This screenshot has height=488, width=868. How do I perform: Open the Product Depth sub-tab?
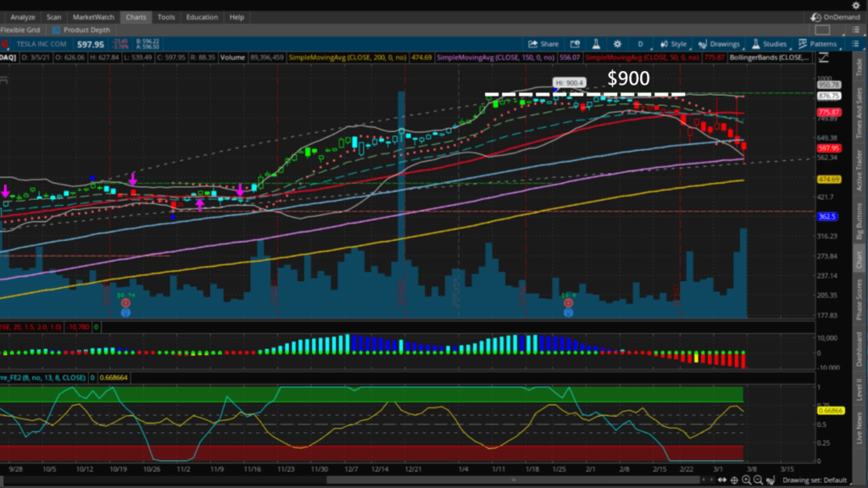(x=81, y=30)
